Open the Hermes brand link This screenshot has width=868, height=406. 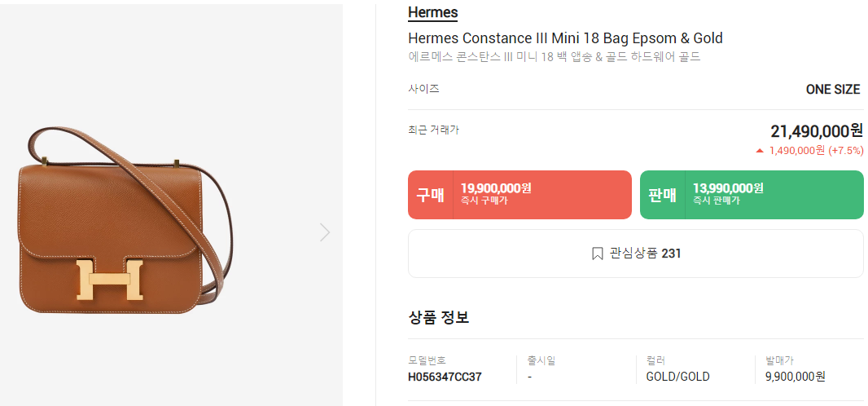(432, 13)
